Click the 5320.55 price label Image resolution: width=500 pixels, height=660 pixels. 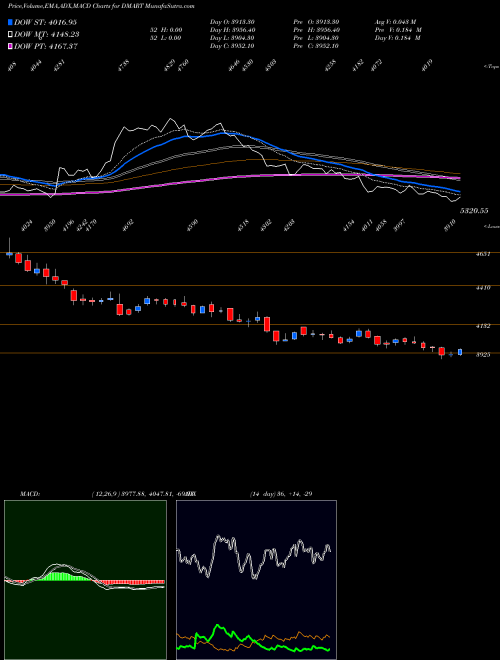[x=474, y=210]
